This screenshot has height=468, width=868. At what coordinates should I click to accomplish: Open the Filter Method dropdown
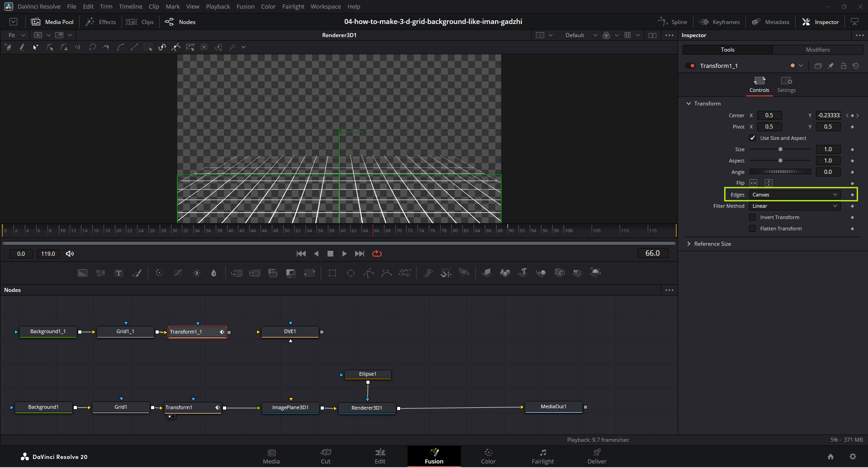(794, 206)
